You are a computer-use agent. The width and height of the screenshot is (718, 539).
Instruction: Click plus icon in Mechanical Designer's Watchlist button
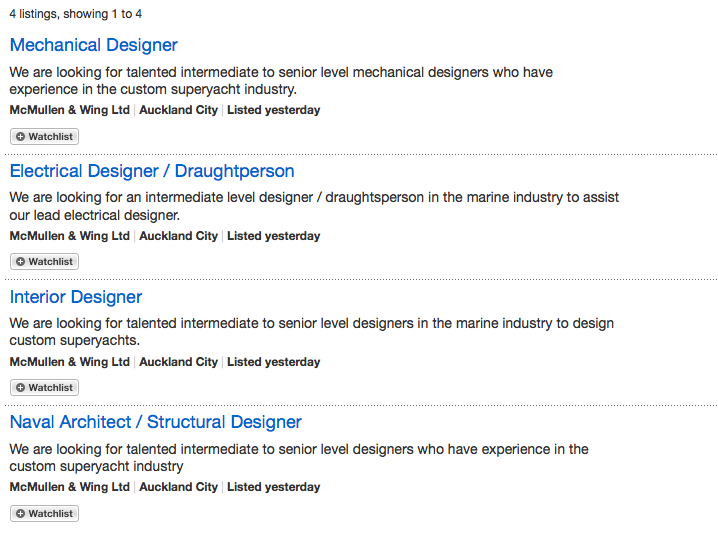tap(21, 136)
